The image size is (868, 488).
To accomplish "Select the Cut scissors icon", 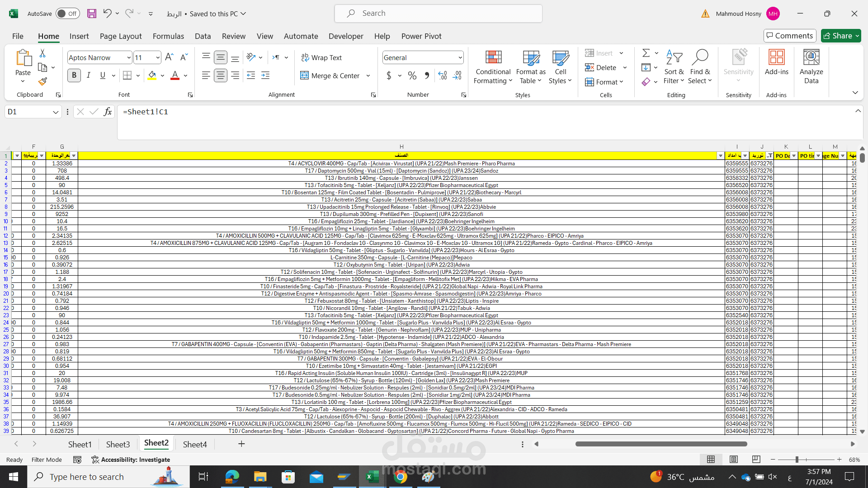I will (42, 53).
